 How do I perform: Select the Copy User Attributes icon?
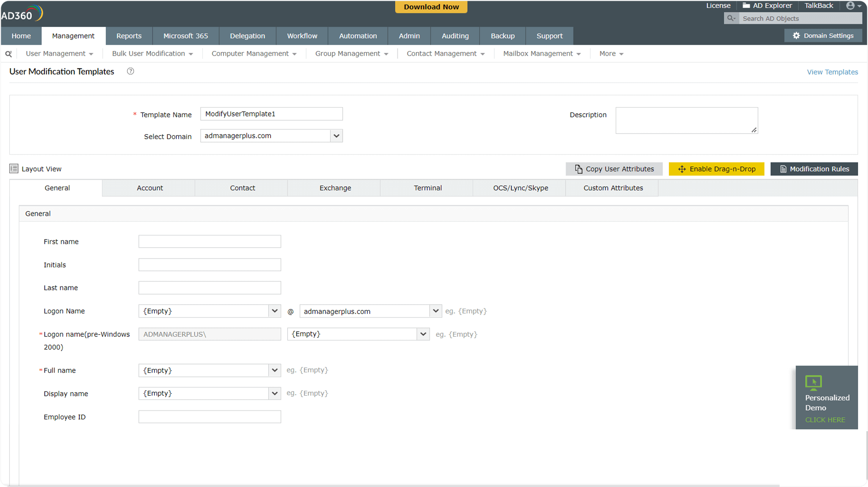click(578, 169)
